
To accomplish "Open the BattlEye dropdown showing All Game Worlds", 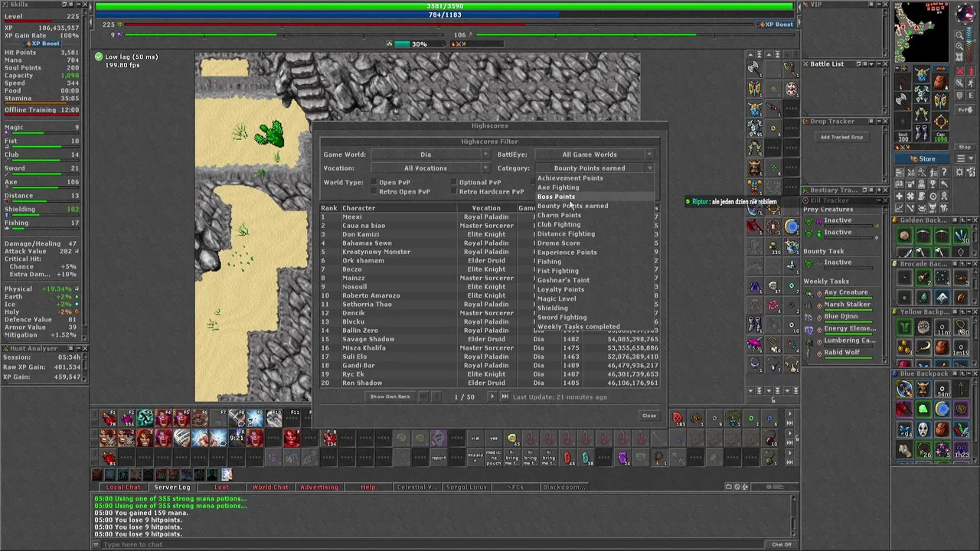I will coord(595,155).
